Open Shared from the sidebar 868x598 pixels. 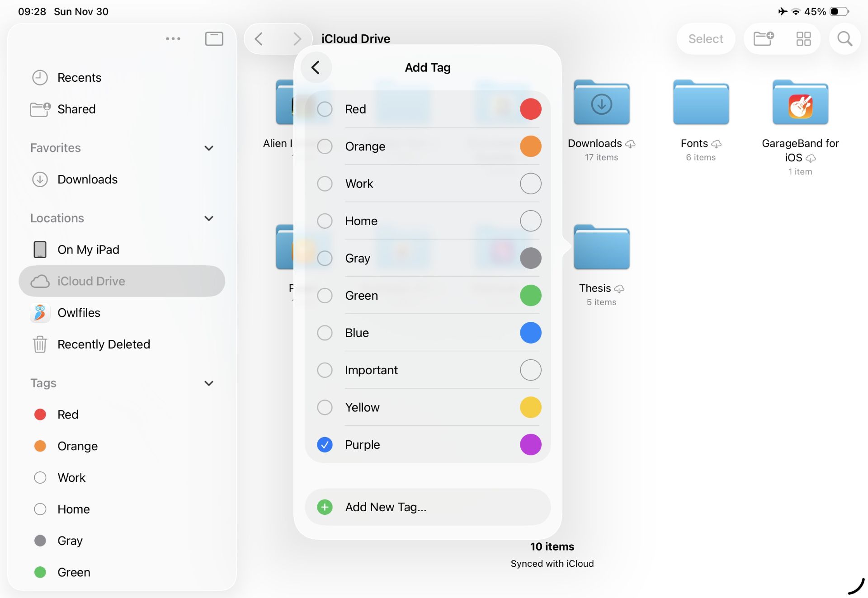click(x=76, y=109)
